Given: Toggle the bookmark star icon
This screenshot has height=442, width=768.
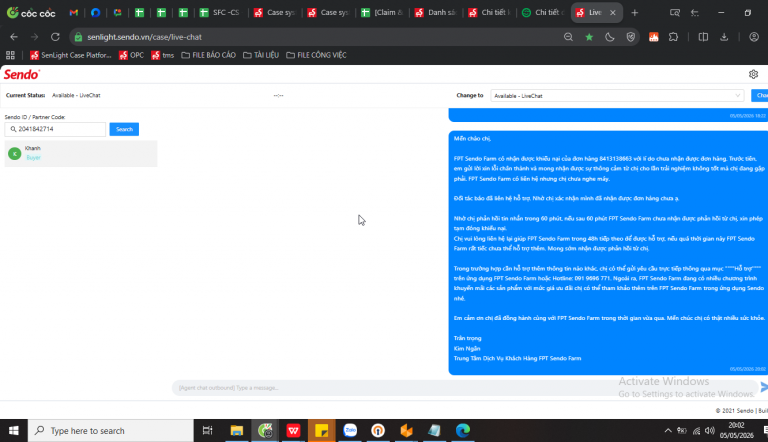Looking at the screenshot, I should 589,37.
